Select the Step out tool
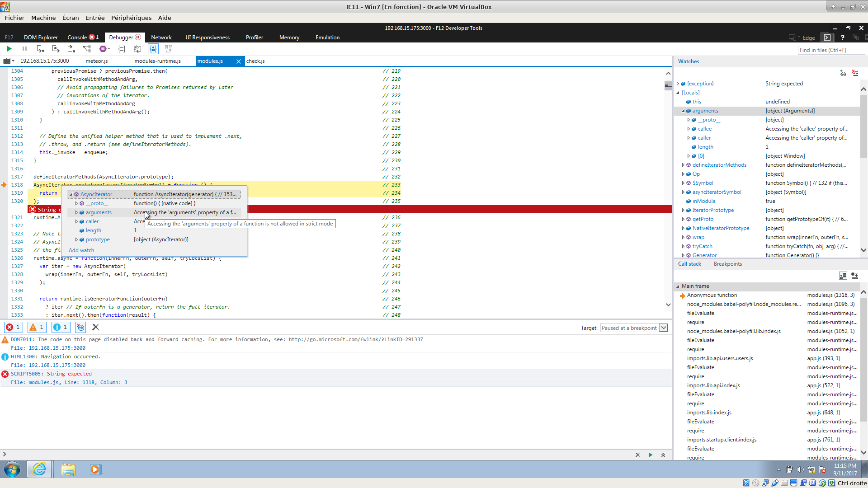This screenshot has height=488, width=868. 71,48
